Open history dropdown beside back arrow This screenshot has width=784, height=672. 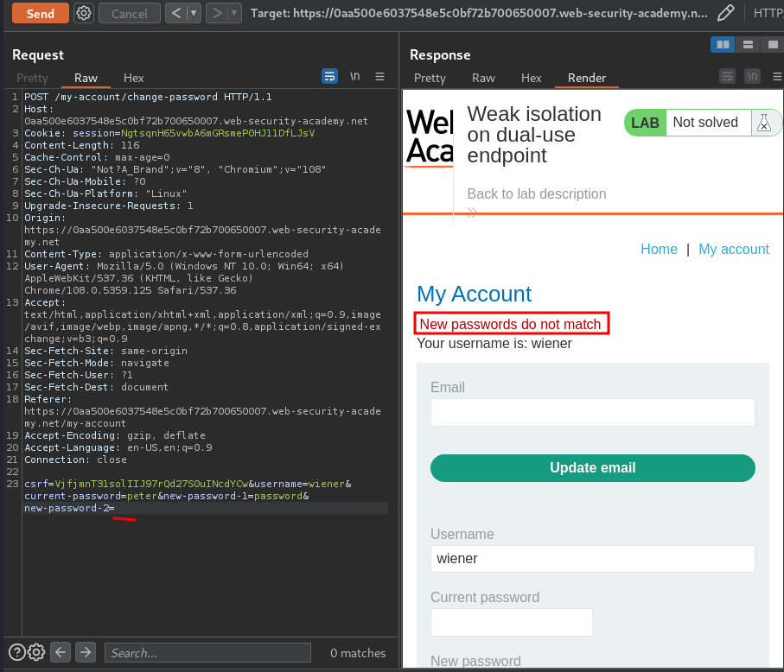(194, 13)
